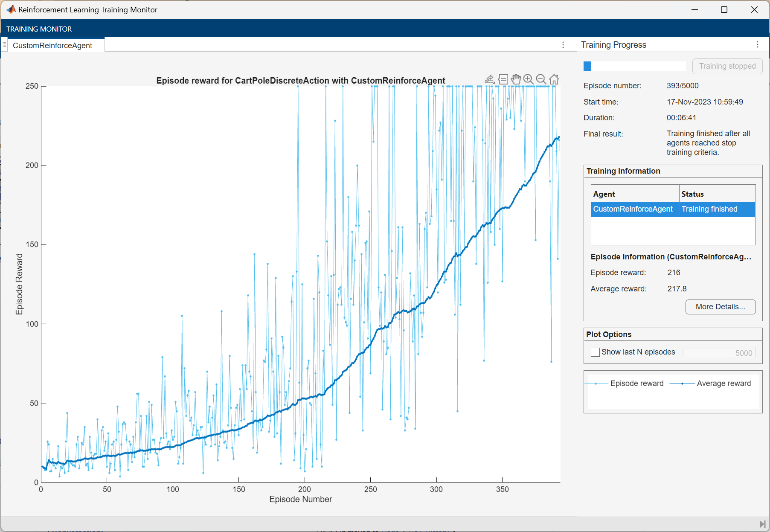
Task: Click the episode reward value 216
Action: (674, 273)
